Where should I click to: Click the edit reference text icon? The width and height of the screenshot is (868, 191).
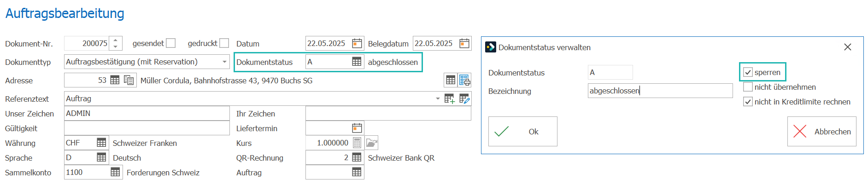pos(464,98)
